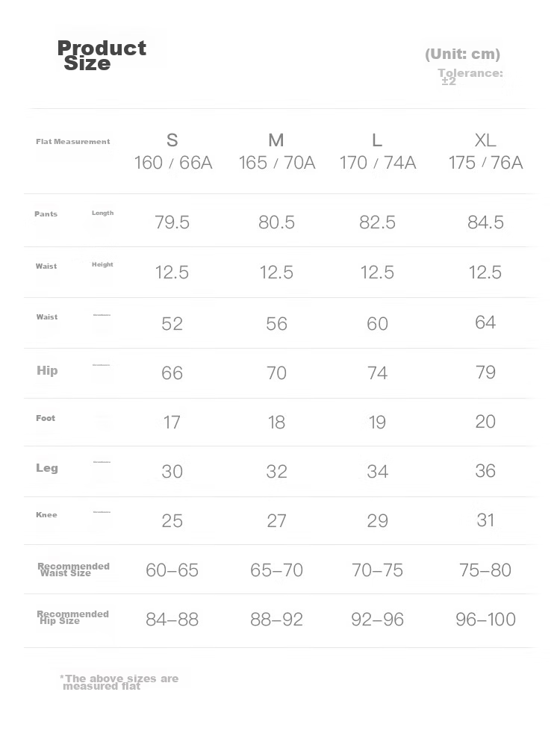Click the measured flat footnote

[x=119, y=682]
